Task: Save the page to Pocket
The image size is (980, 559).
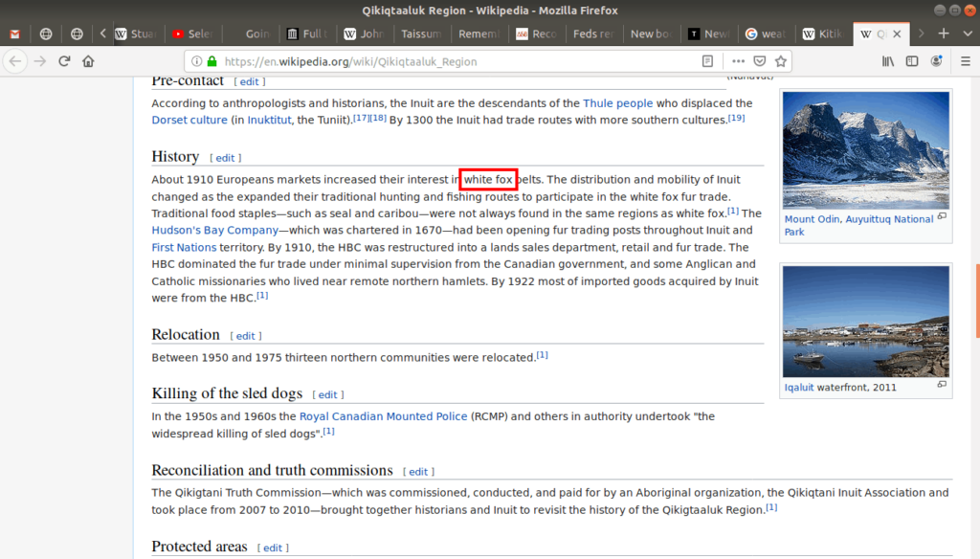Action: [x=759, y=61]
